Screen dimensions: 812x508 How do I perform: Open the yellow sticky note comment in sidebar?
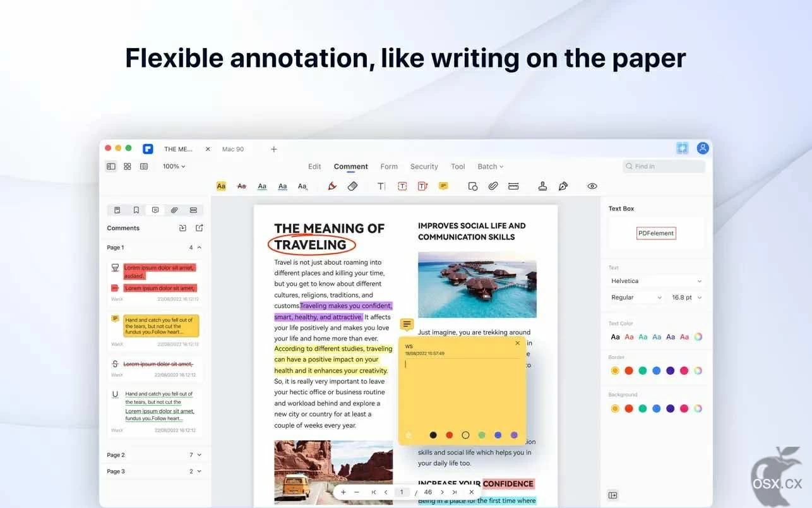click(x=155, y=330)
